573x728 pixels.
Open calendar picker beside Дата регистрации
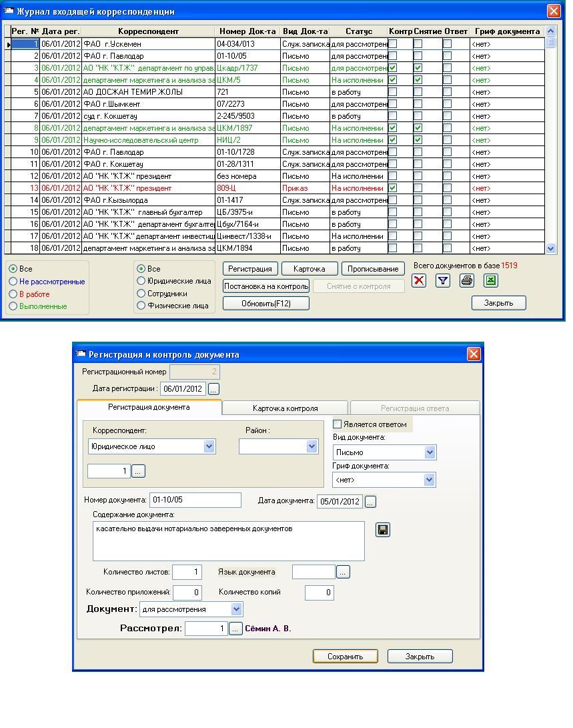coord(213,389)
